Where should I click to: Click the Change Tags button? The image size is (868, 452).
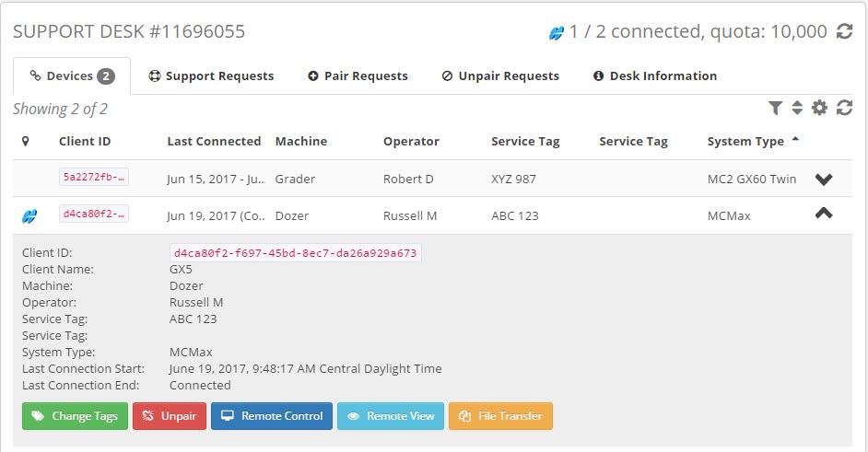tap(75, 416)
